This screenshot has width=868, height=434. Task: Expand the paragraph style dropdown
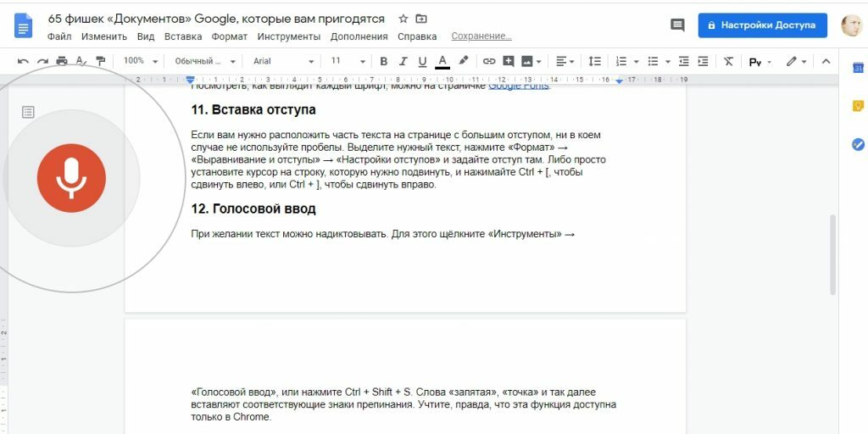click(203, 61)
